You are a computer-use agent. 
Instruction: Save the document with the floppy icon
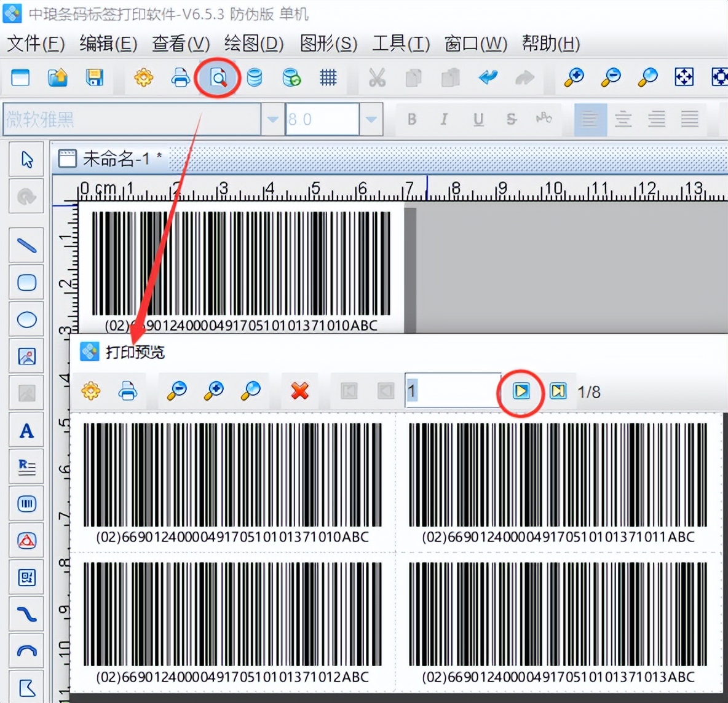tap(95, 77)
